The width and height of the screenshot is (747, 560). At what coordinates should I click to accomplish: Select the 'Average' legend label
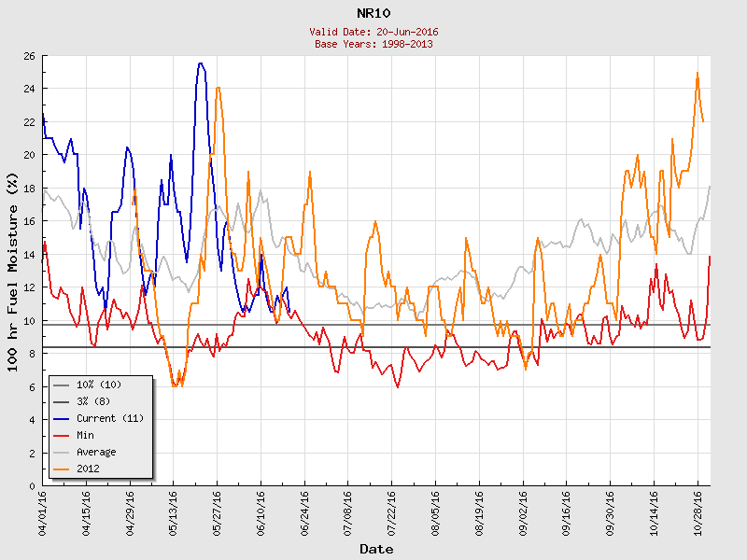[x=96, y=452]
